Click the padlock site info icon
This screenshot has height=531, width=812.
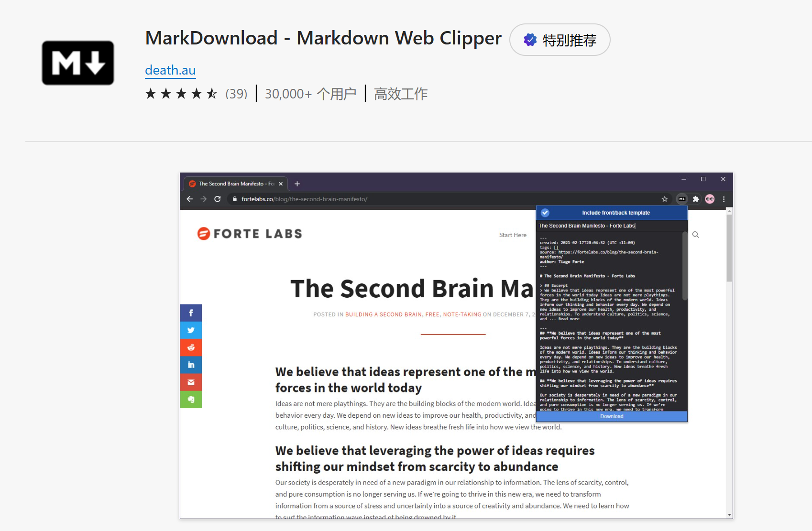pyautogui.click(x=234, y=199)
